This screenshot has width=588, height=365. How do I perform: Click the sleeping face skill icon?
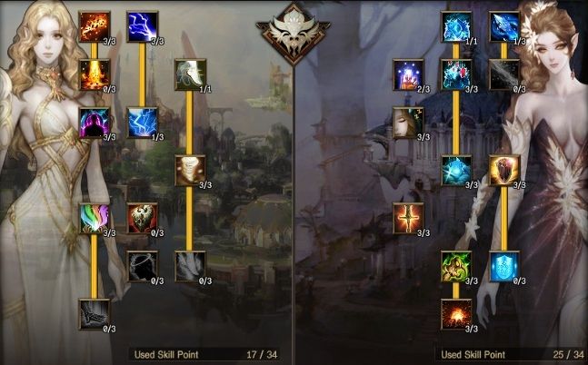point(408,123)
